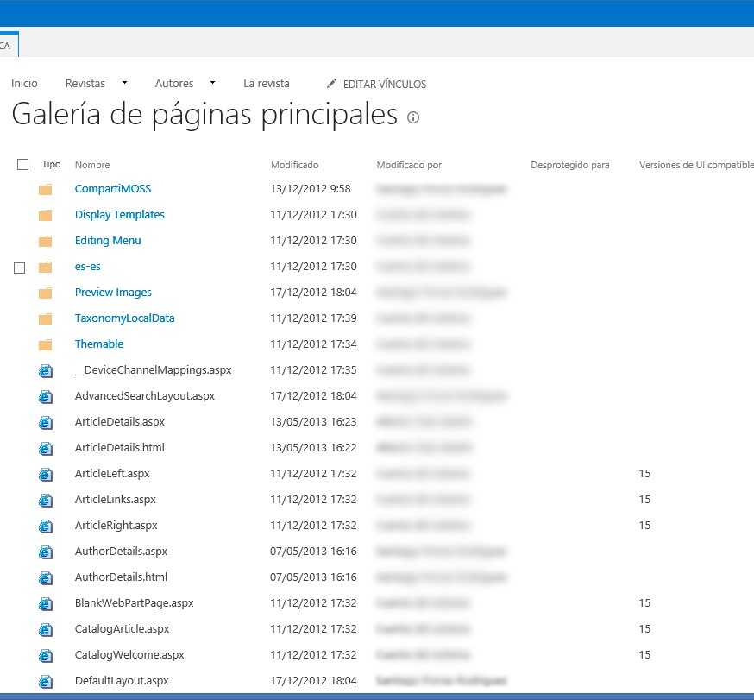Expand the Autores dropdown arrow
754x700 pixels.
(x=212, y=83)
